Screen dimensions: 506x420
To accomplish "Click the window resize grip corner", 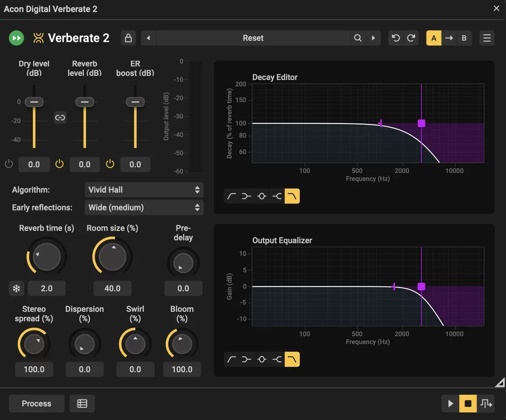I will point(500,383).
